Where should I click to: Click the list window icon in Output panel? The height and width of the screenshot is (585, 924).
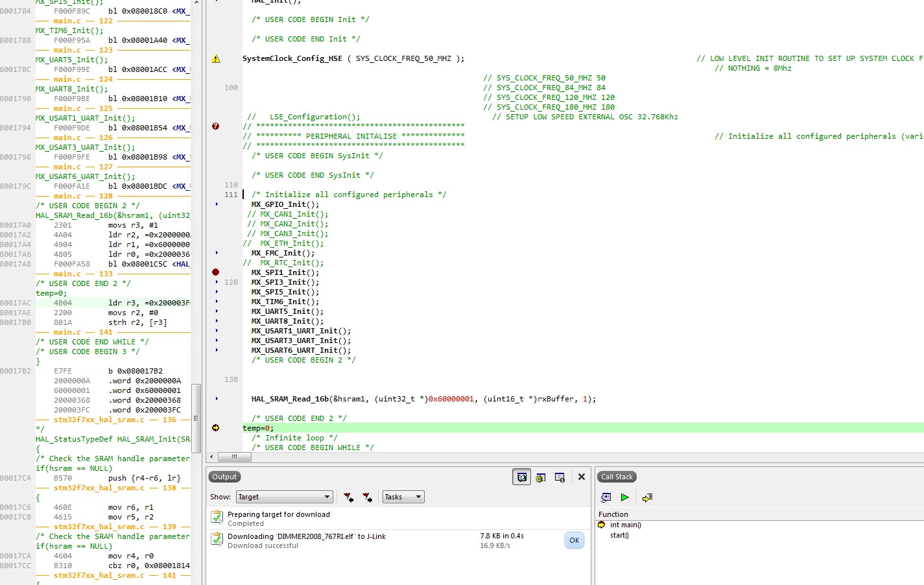tap(560, 477)
